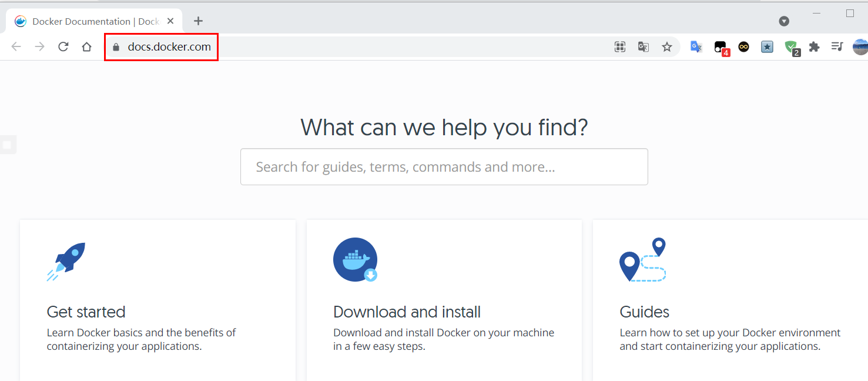Image resolution: width=868 pixels, height=381 pixels.
Task: Open the Get started heading link
Action: coord(86,312)
